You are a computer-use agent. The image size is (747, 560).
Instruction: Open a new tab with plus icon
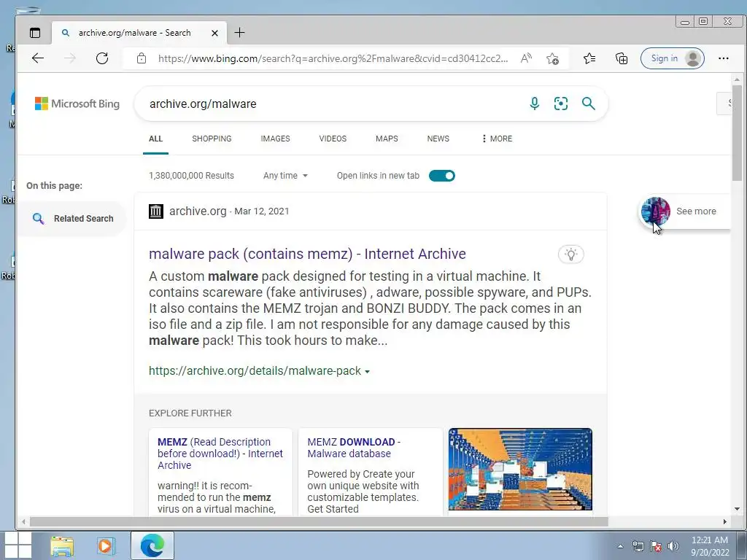(239, 32)
